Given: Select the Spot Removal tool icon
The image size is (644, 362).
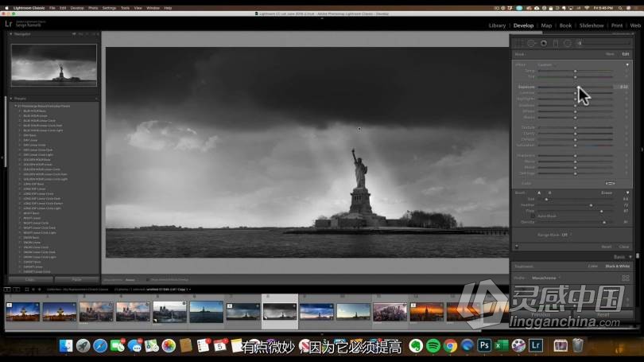Looking at the screenshot, I should coord(531,43).
